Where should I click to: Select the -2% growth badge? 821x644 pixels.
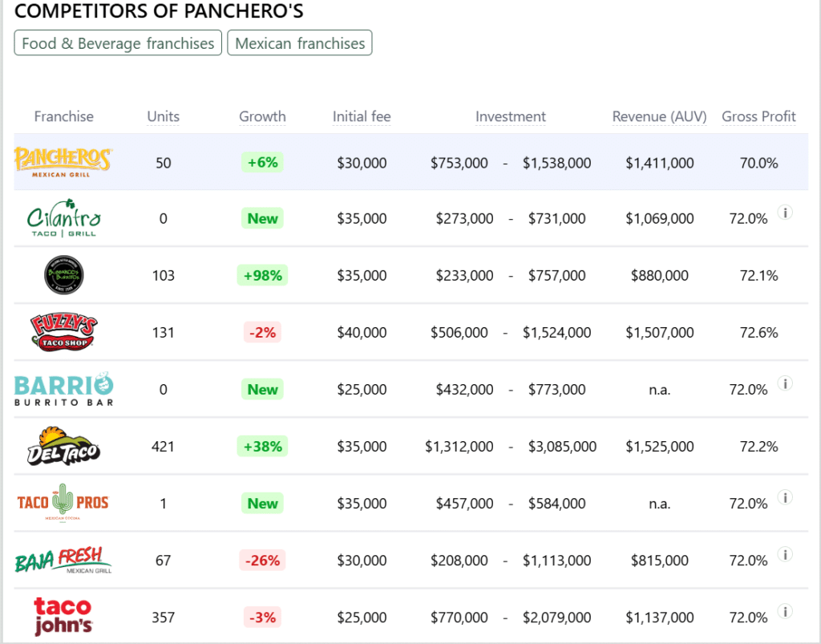click(x=262, y=333)
